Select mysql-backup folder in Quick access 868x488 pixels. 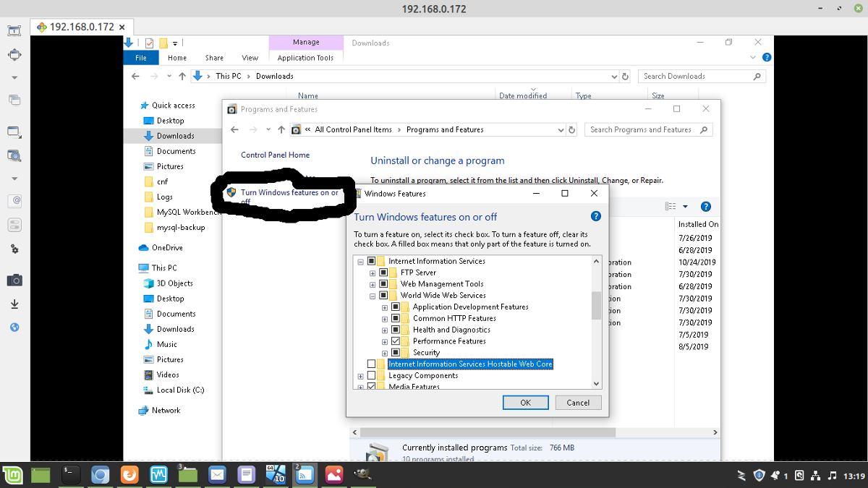pyautogui.click(x=181, y=227)
